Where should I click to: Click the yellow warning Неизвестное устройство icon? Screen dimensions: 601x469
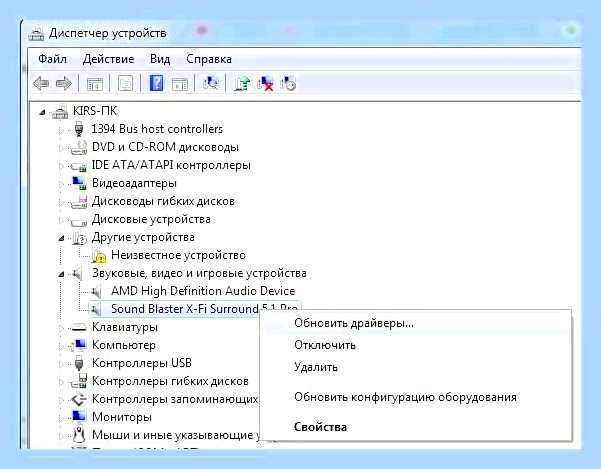tap(99, 256)
